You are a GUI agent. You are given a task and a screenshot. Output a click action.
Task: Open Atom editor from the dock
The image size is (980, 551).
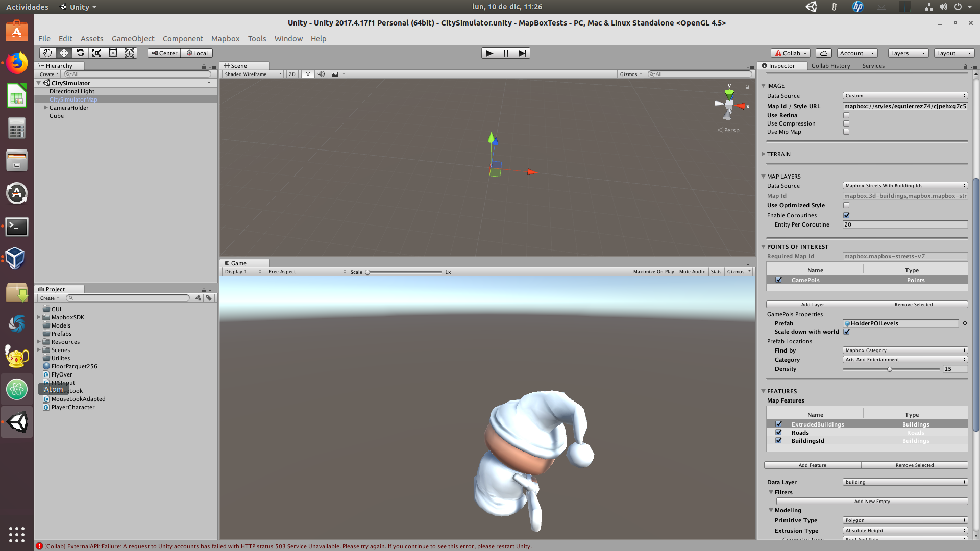16,389
